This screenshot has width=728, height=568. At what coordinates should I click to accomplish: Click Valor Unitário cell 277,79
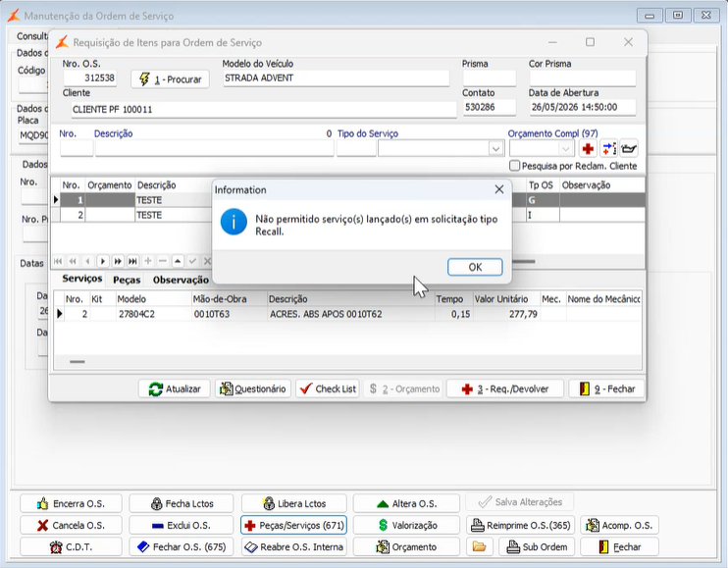(x=506, y=314)
